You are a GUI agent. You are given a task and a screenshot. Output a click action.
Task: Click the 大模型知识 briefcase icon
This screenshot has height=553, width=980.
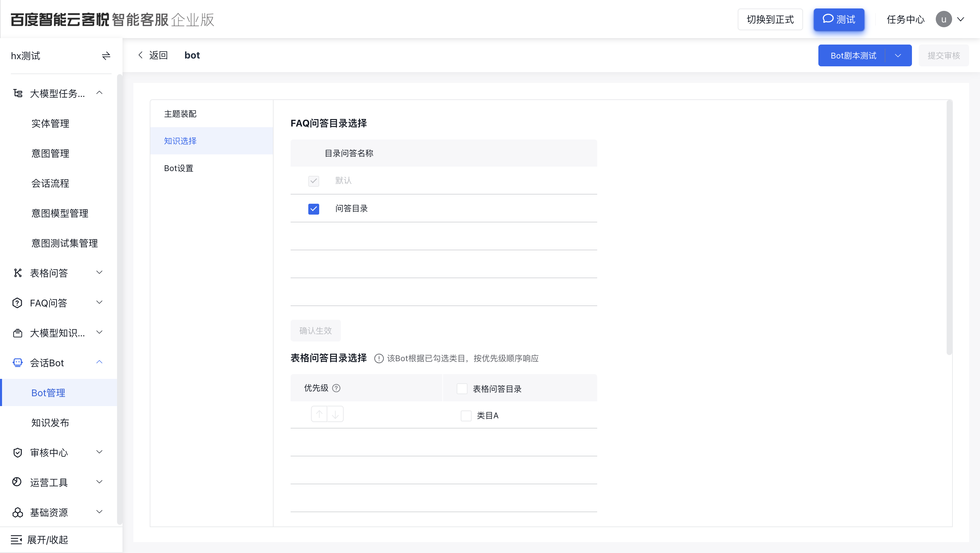pyautogui.click(x=17, y=333)
